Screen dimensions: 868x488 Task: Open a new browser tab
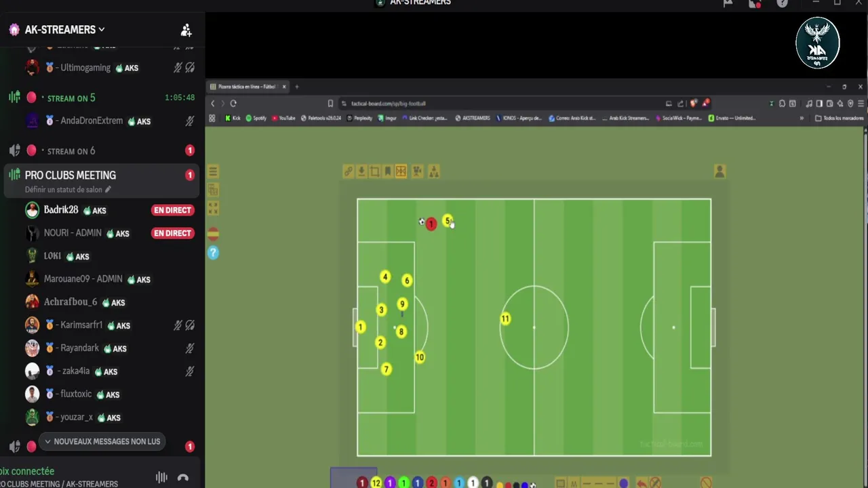(296, 87)
